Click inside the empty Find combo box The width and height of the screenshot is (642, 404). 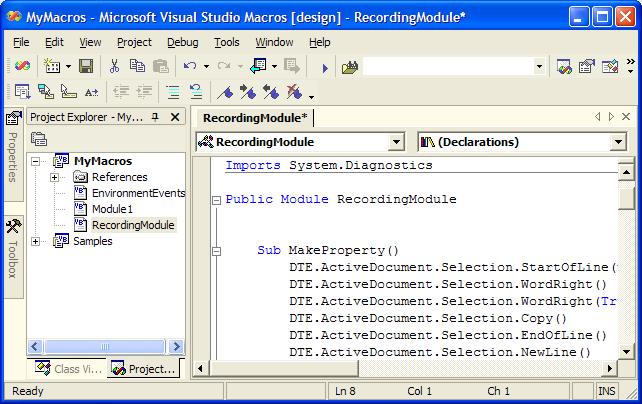coord(448,66)
